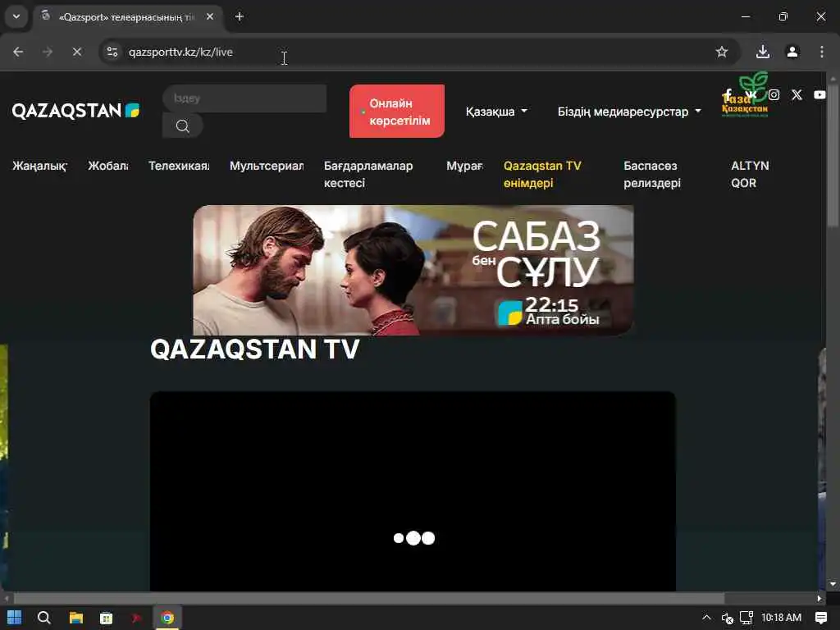This screenshot has height=630, width=840.
Task: Click the muted volume tray icon
Action: pos(727,618)
